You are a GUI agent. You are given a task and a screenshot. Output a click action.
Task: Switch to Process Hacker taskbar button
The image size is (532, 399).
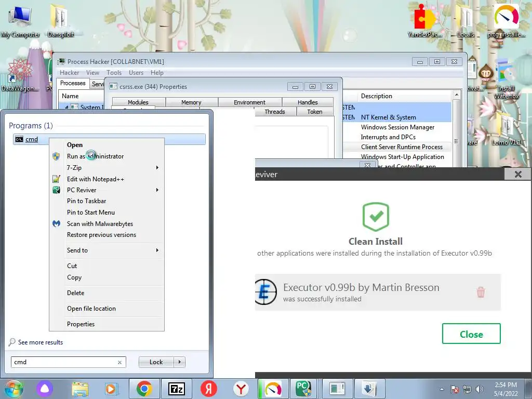pos(337,389)
